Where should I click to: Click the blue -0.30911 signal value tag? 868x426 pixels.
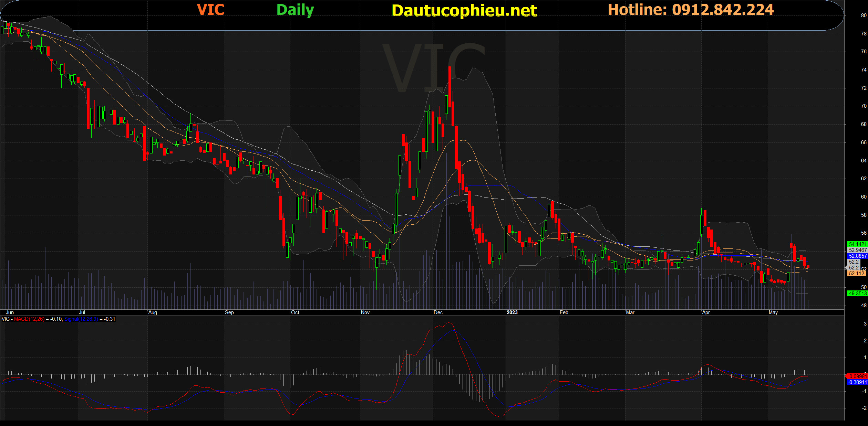click(x=857, y=382)
